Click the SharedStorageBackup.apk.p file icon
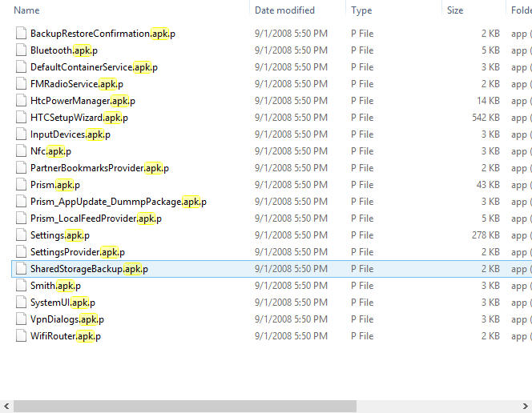The image size is (532, 413). click(21, 269)
